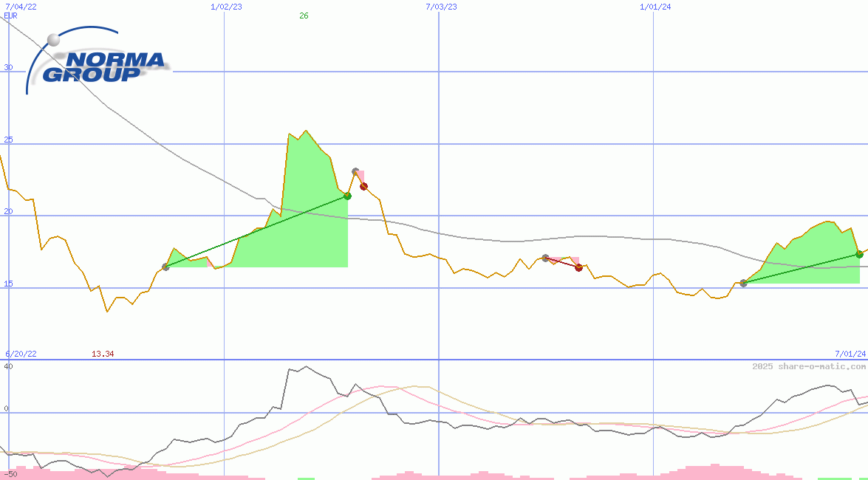Select the 1/02/23 date label
868x480 pixels.
(x=226, y=7)
